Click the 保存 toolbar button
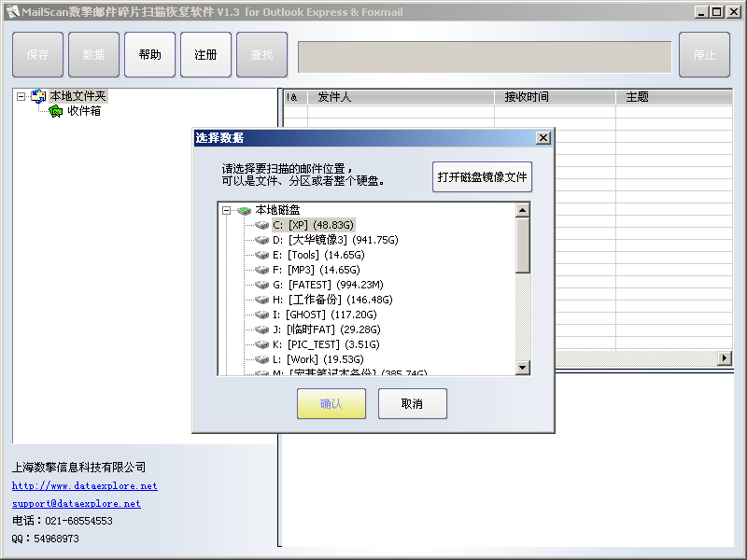 click(x=37, y=55)
